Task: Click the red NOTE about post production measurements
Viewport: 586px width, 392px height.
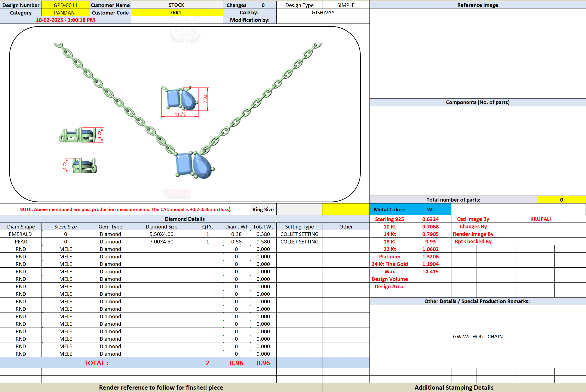Action: [125, 209]
